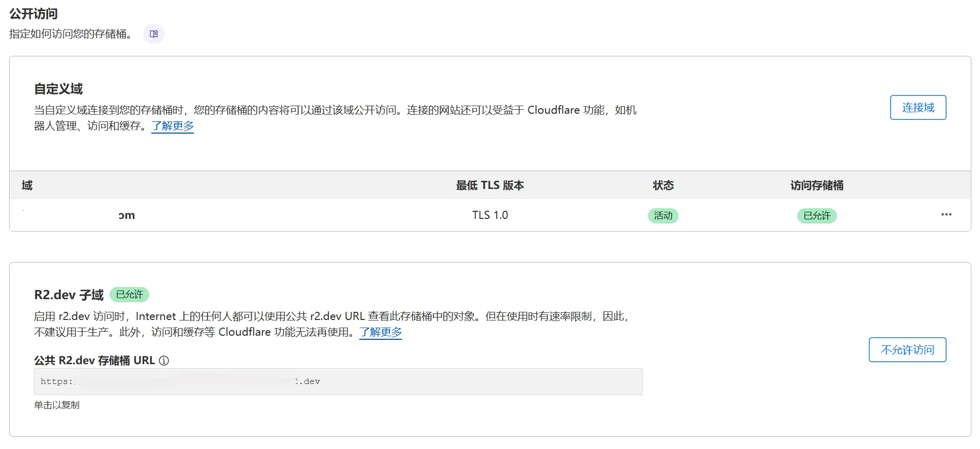The width and height of the screenshot is (980, 449).
Task: Open the documentation book icon beside 公开访问
Action: pyautogui.click(x=154, y=34)
